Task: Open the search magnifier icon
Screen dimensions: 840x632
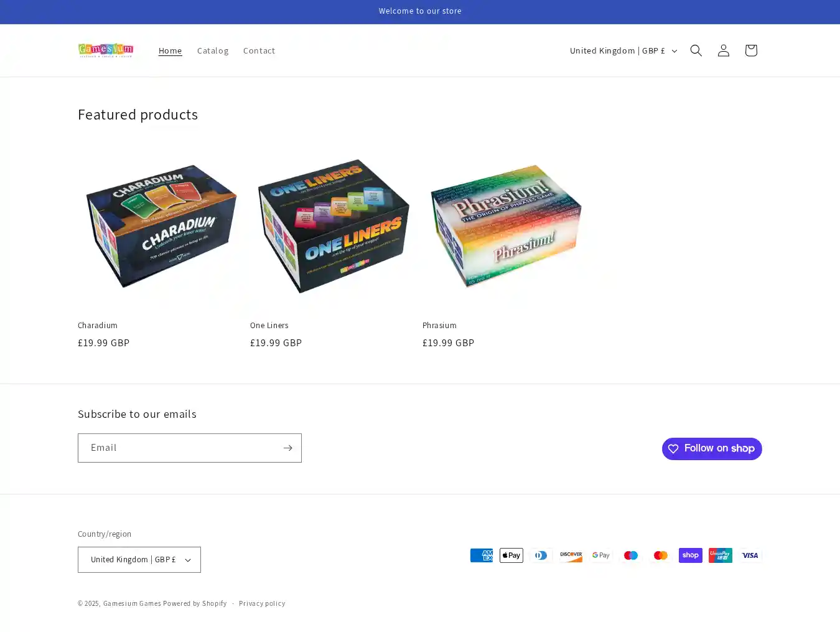Action: click(x=696, y=50)
